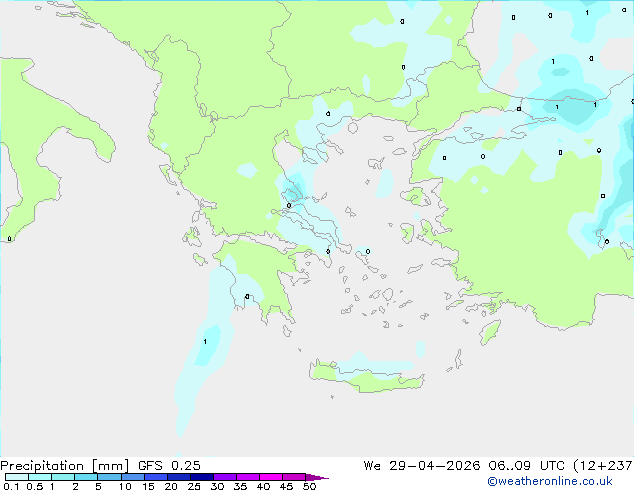The height and width of the screenshot is (490, 634).
Task: Click the 5–10 mm legend swatch
Action: pyautogui.click(x=109, y=477)
